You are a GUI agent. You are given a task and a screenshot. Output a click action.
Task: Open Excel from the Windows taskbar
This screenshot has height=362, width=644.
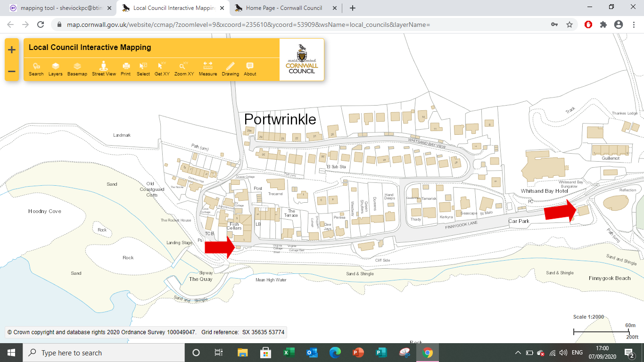coord(289,353)
